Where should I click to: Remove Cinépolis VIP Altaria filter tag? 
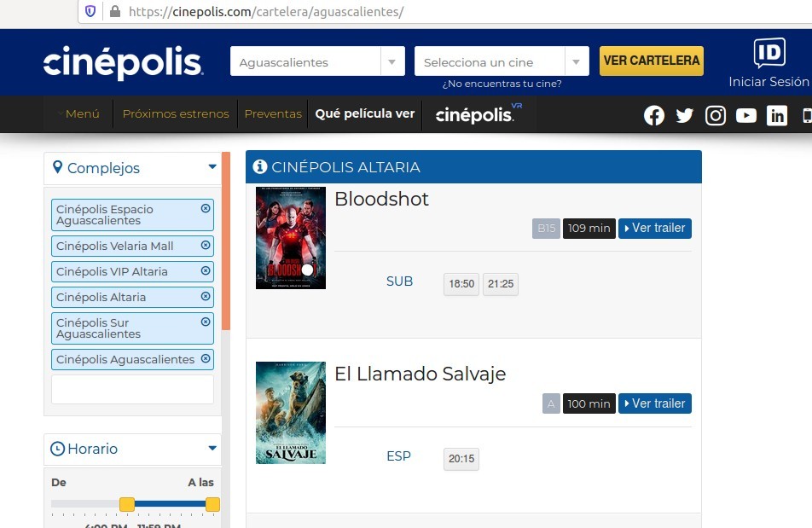pyautogui.click(x=205, y=270)
